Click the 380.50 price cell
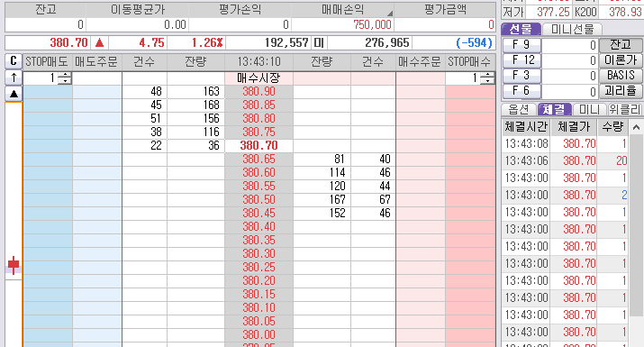 click(259, 200)
